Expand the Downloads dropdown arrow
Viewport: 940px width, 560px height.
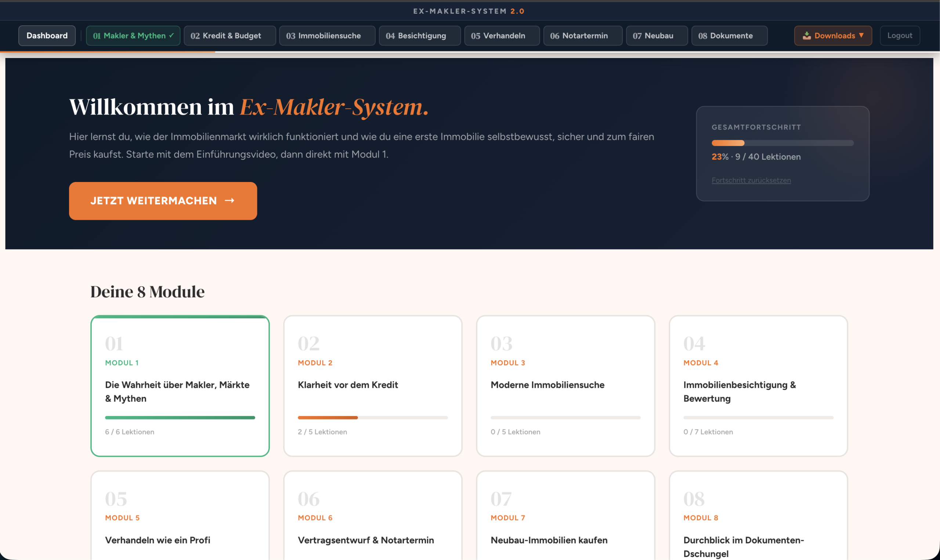(x=861, y=35)
